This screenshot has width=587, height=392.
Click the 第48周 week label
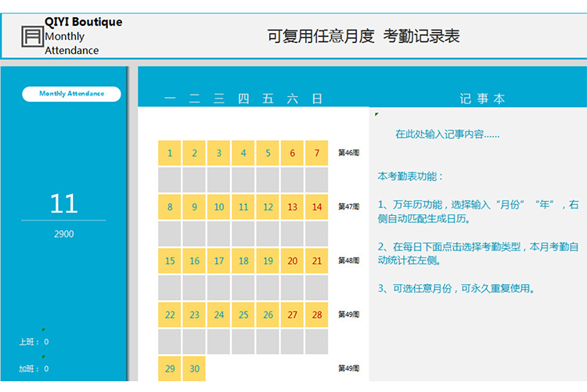coord(348,261)
